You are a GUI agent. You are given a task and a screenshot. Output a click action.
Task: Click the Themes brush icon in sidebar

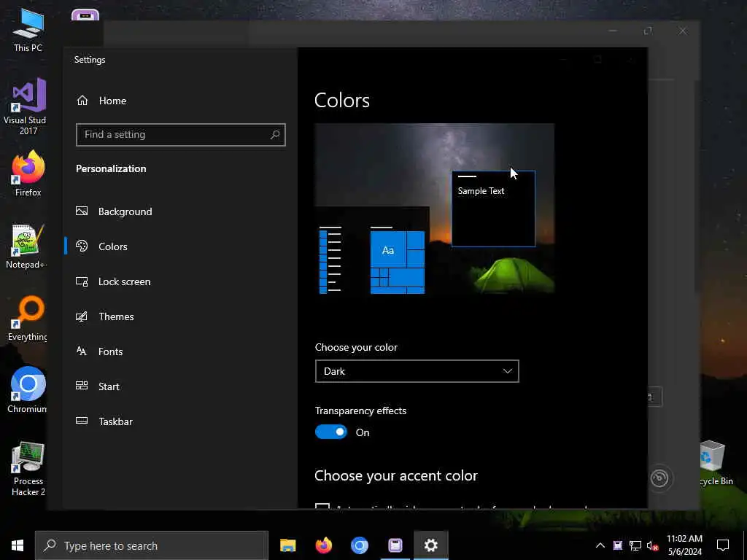82,316
